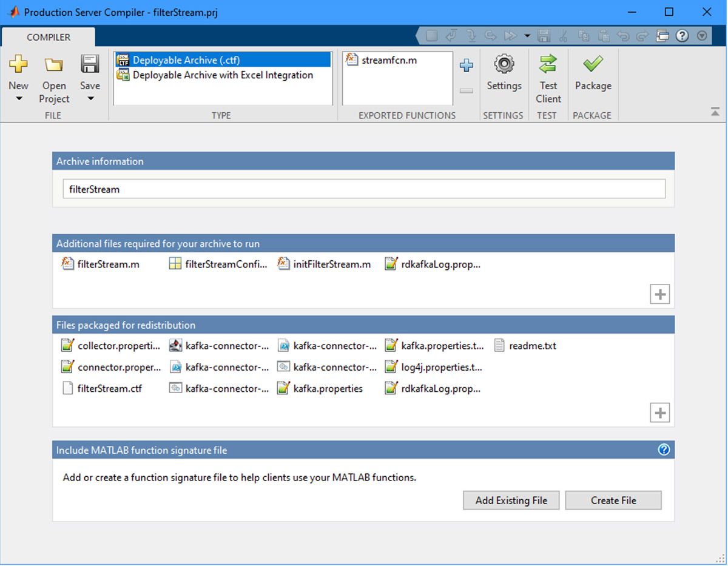Expand the quick access toolbar overflow arrow

click(x=702, y=35)
